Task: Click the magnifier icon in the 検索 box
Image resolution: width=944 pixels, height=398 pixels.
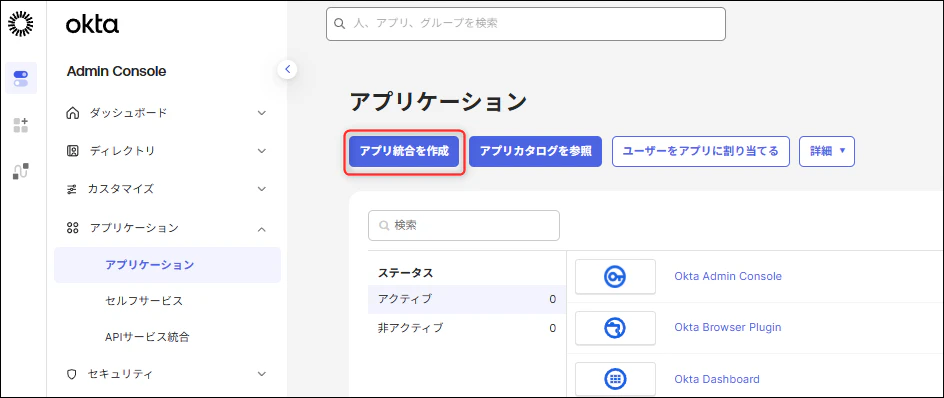Action: [383, 226]
